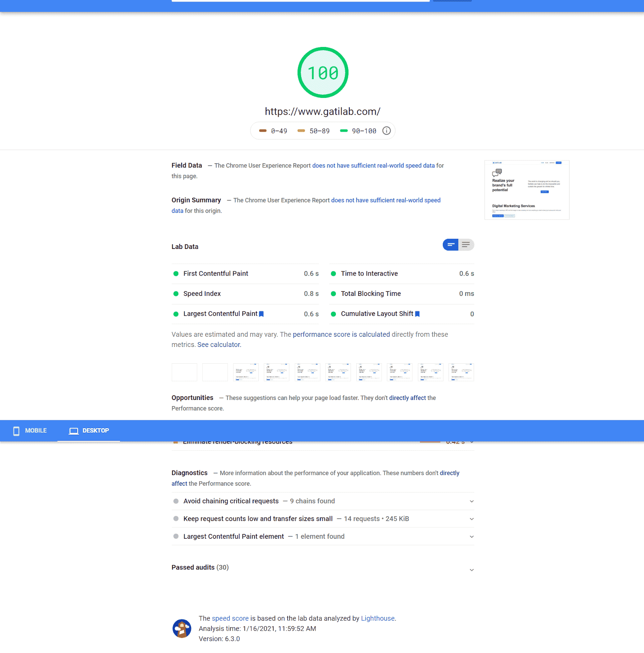
Task: Switch Lab Data to expanded view
Action: click(x=466, y=245)
